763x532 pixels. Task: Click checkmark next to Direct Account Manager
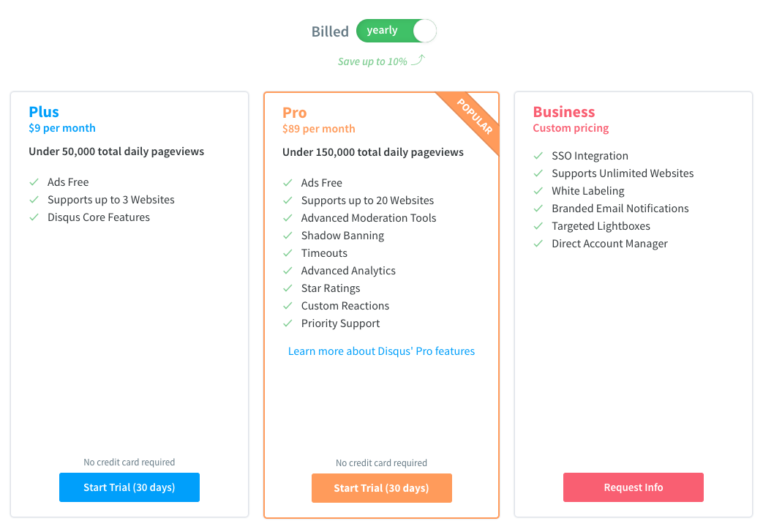click(538, 244)
